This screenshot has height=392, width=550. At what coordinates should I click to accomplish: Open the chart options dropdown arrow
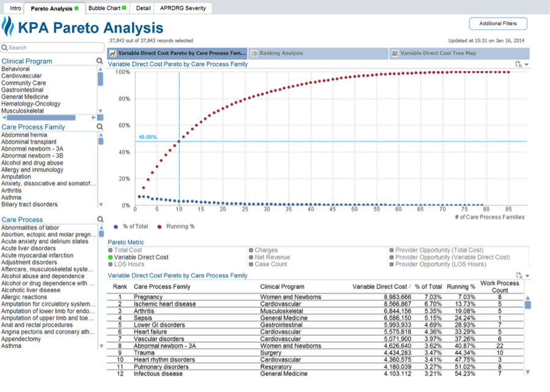(526, 64)
